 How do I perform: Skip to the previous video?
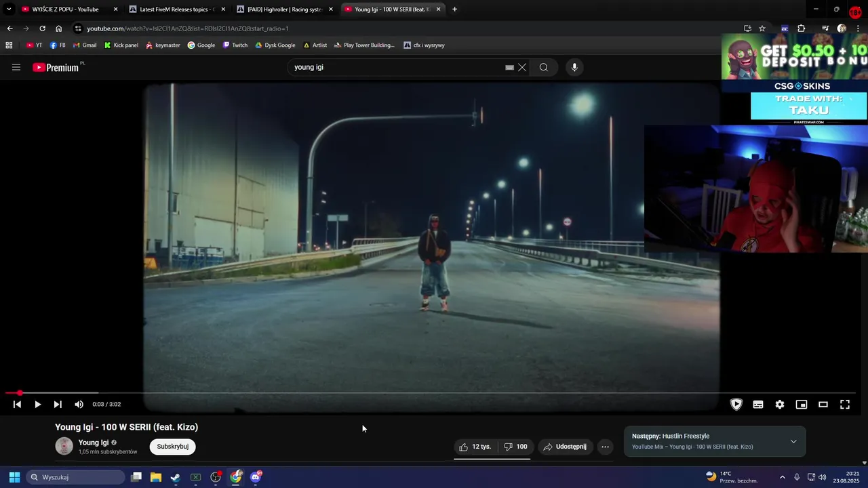pyautogui.click(x=17, y=405)
